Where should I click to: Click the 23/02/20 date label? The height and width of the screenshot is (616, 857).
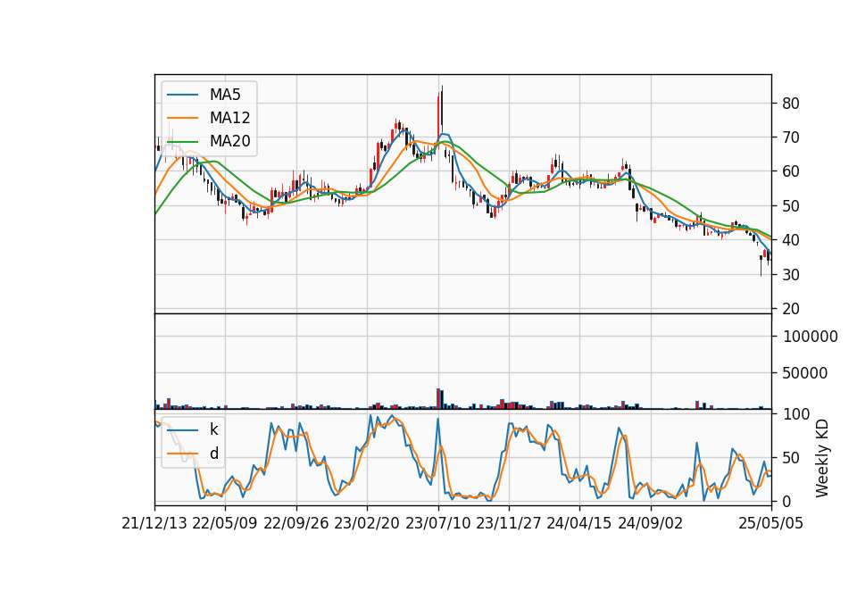pyautogui.click(x=367, y=524)
